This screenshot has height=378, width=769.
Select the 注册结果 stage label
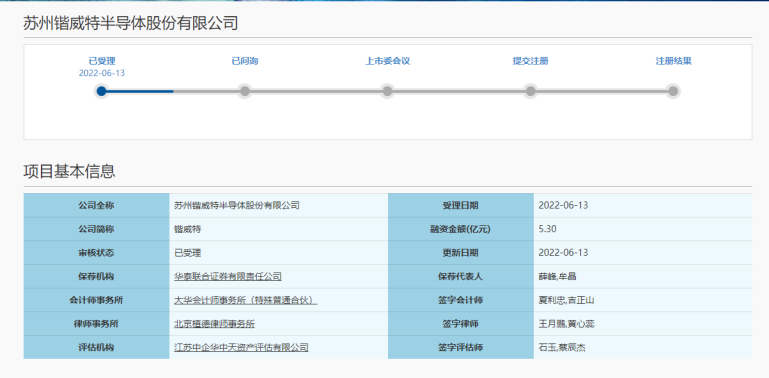[x=673, y=61]
